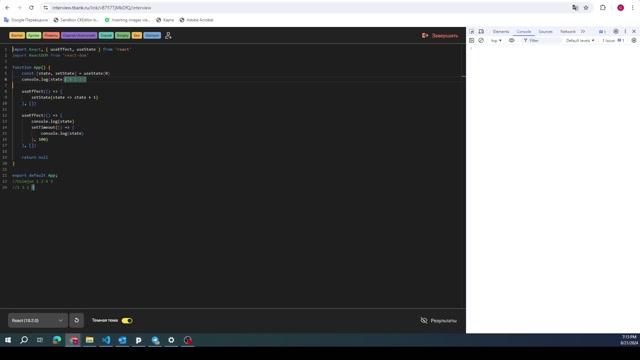Show results with the Результаты button
The image size is (640, 360).
click(439, 321)
